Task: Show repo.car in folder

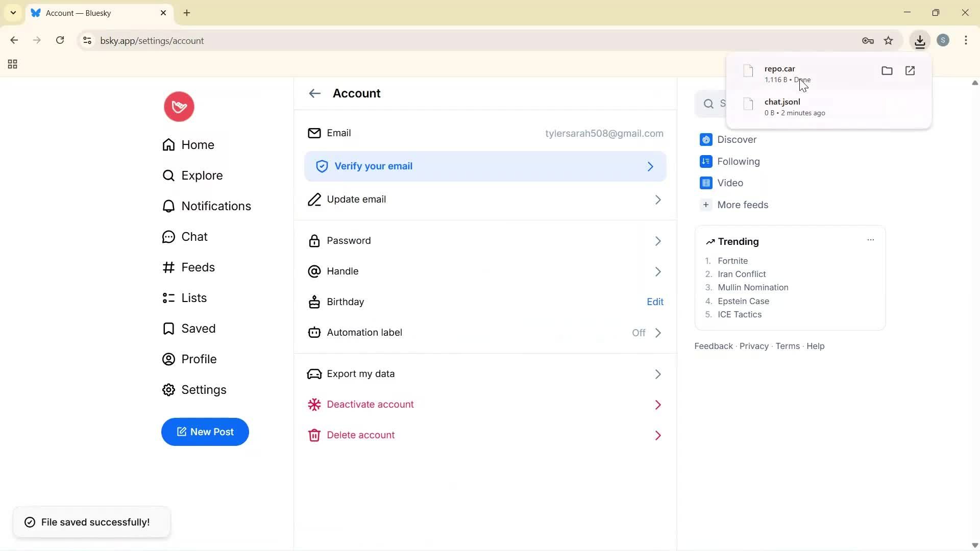Action: [x=887, y=71]
